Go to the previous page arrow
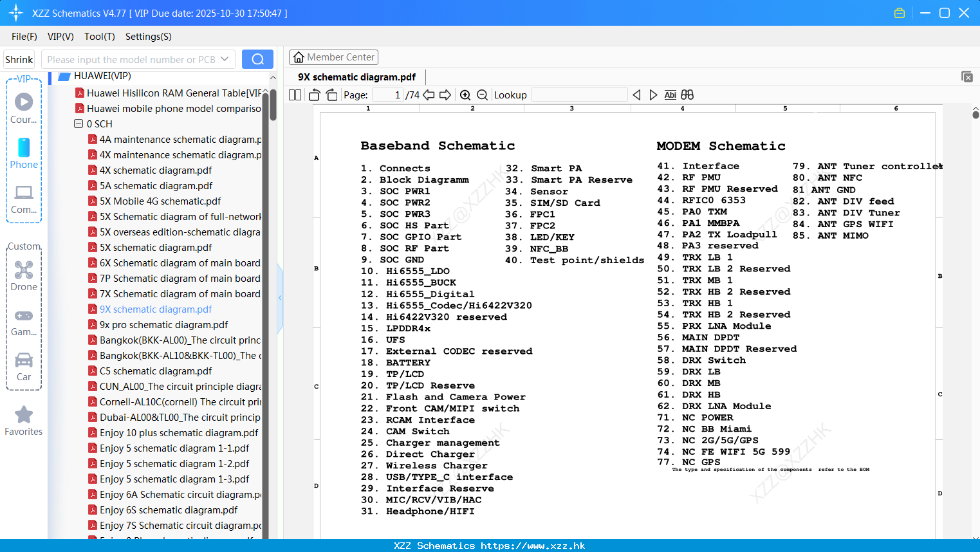 point(429,95)
